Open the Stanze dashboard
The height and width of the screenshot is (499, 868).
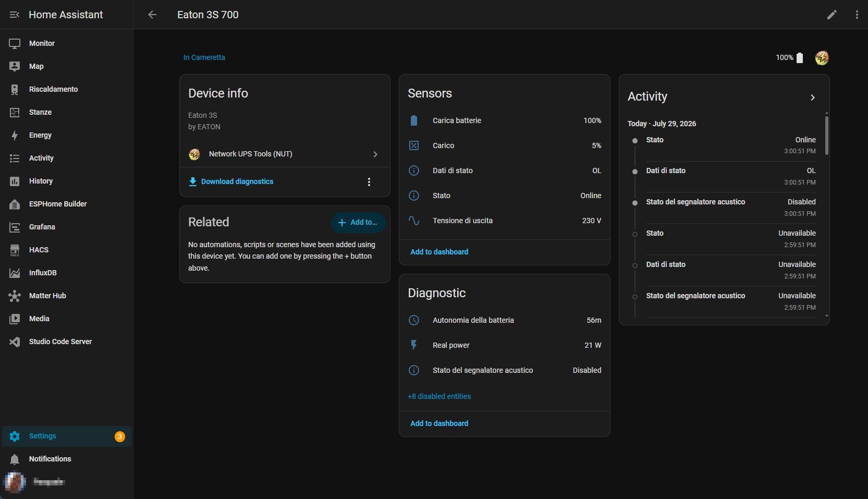click(67, 112)
